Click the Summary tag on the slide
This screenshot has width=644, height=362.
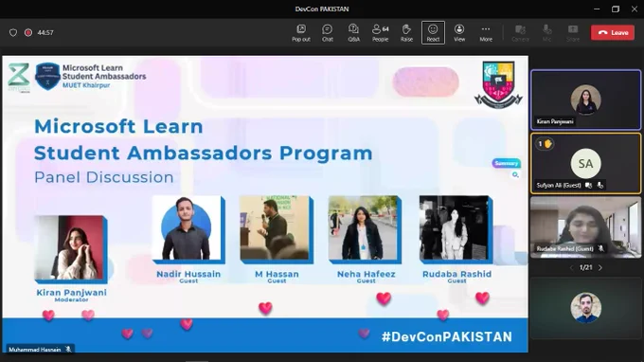point(507,163)
